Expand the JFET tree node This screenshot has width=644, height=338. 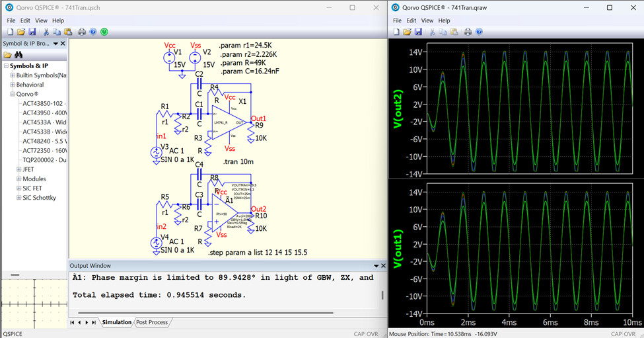tap(18, 169)
